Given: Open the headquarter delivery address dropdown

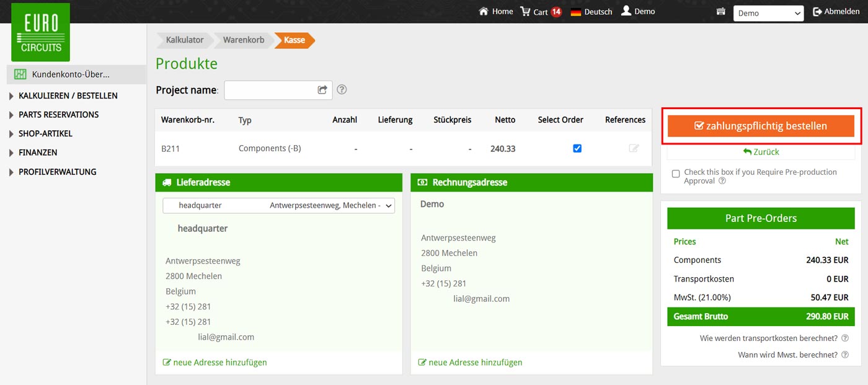Looking at the screenshot, I should coord(278,205).
